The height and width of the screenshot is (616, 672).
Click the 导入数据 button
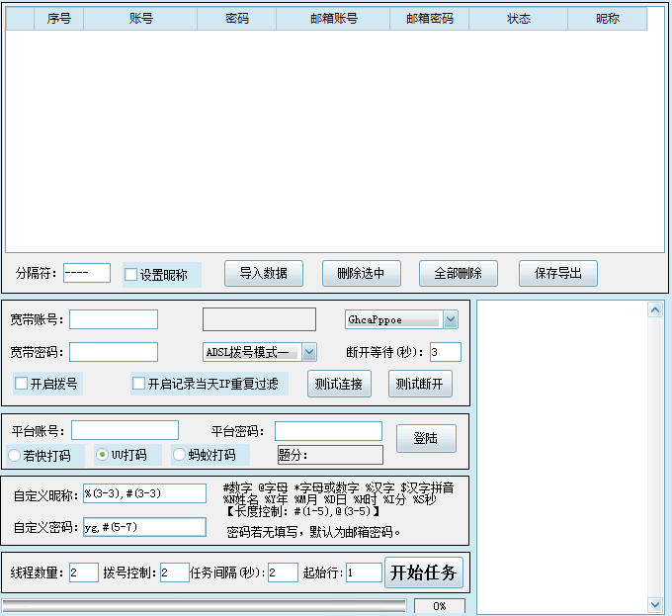click(263, 274)
